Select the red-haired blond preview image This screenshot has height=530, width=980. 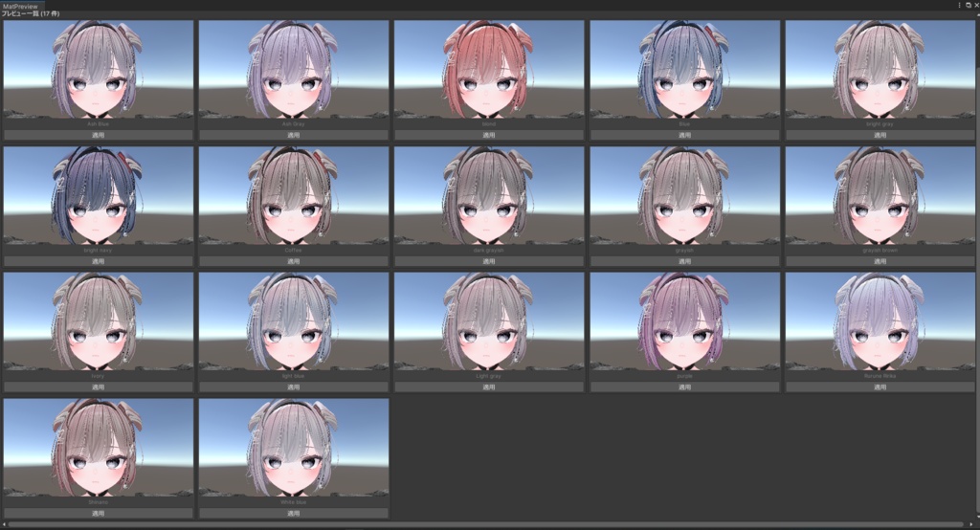(489, 70)
